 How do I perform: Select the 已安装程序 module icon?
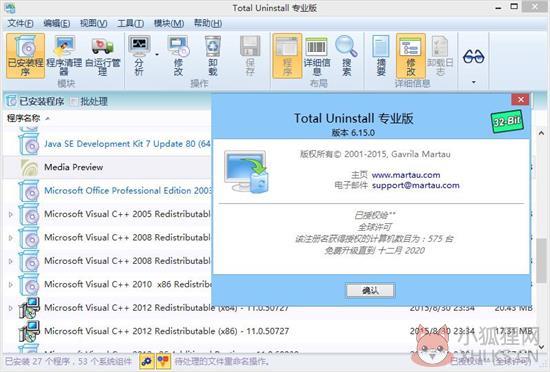click(x=25, y=55)
